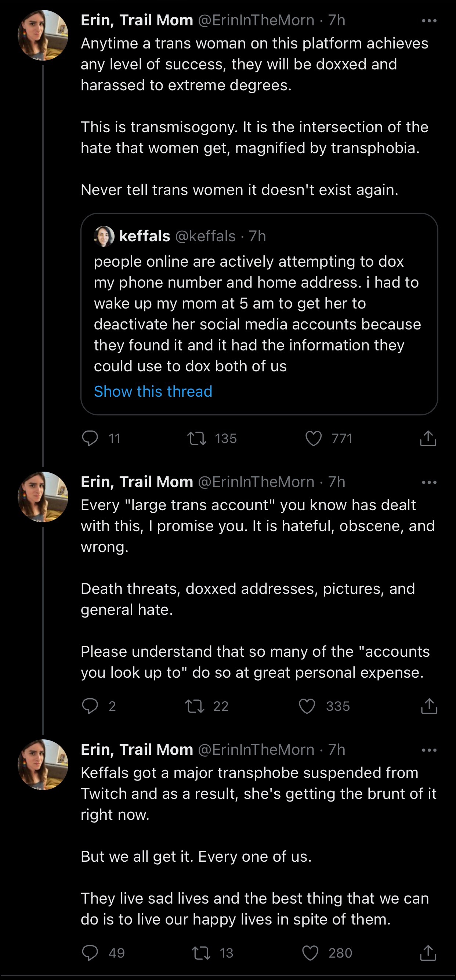Open Erin's profile picture on third tweet
This screenshot has height=980, width=456.
(43, 765)
